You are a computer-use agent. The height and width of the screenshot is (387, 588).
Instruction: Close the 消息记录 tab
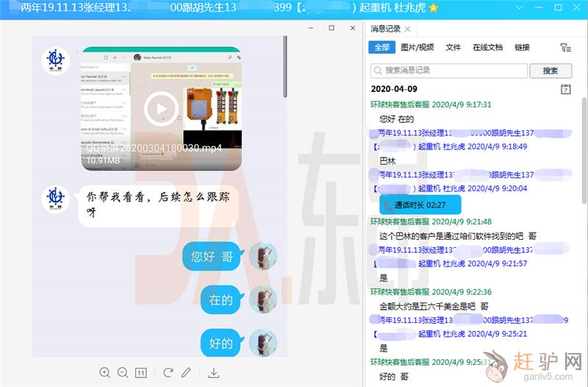tap(408, 29)
